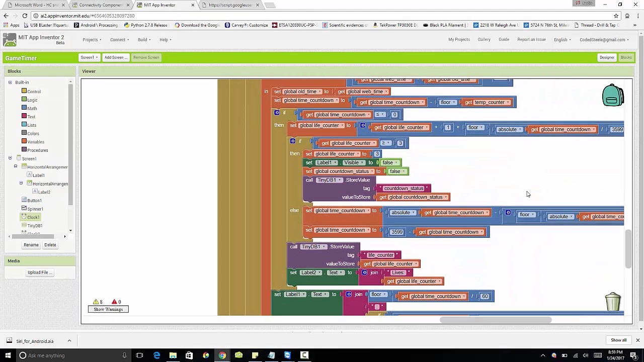This screenshot has height=362, width=644.
Task: Switch to Designer view
Action: [607, 57]
